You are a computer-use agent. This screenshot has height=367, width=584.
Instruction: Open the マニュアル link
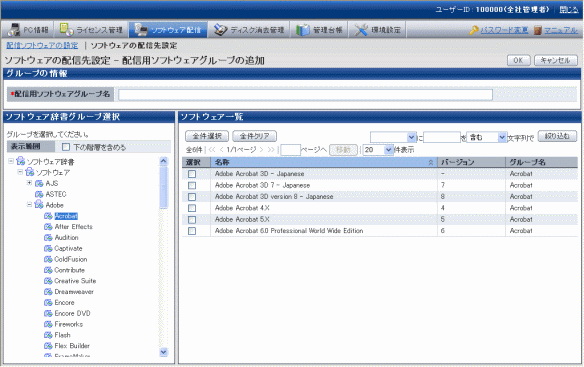click(561, 30)
